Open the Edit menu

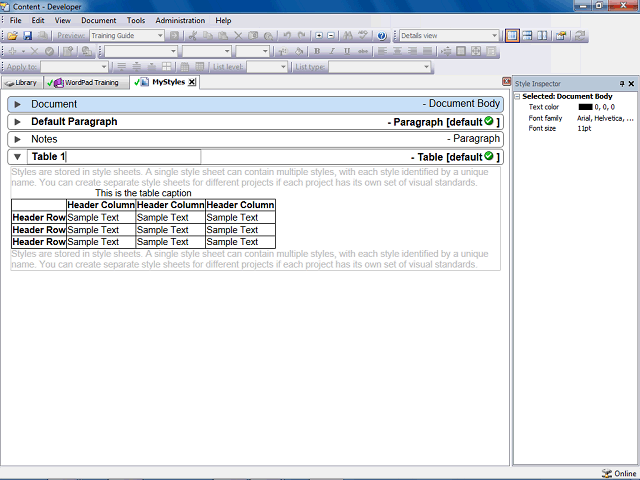pos(38,20)
